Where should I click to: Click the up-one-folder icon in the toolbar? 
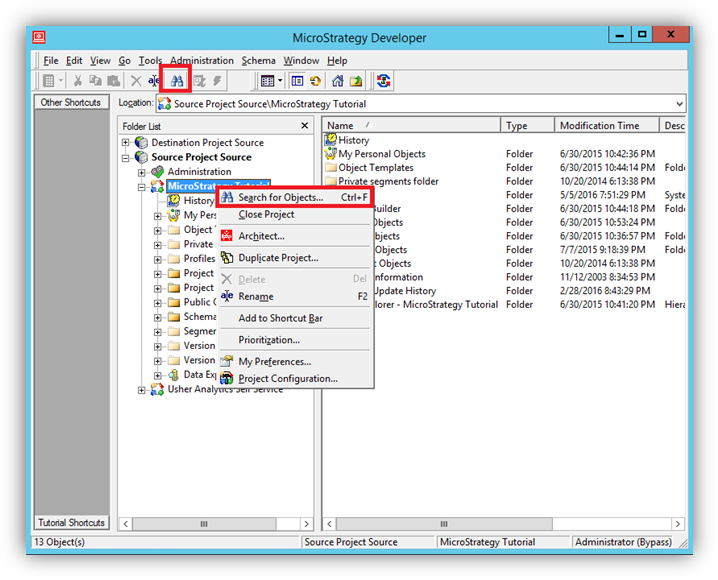(x=355, y=81)
